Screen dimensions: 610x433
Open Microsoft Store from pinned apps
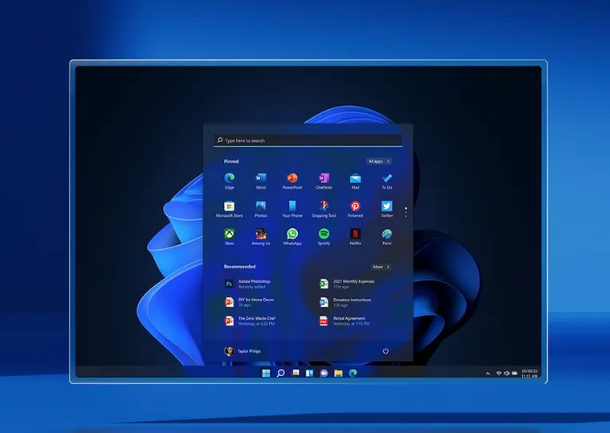point(229,209)
